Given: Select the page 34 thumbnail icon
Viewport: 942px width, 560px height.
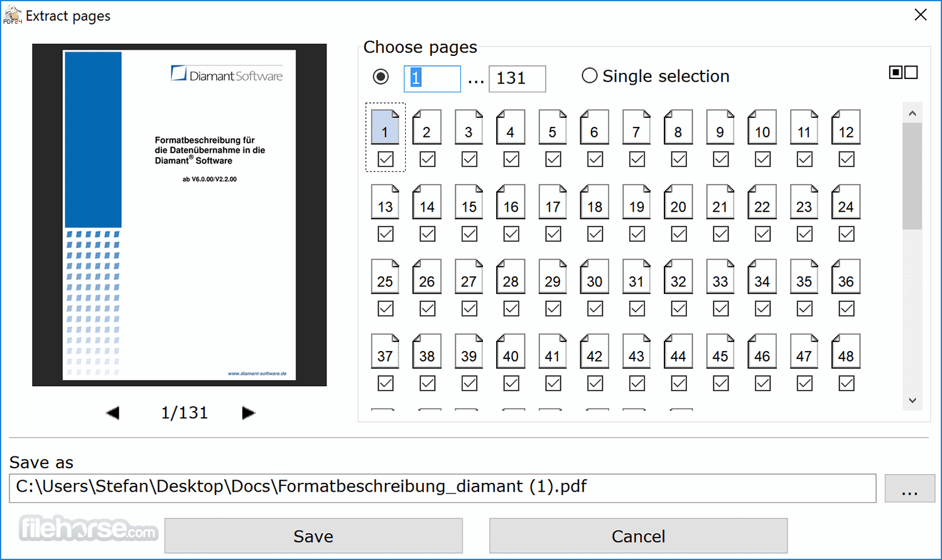Looking at the screenshot, I should pos(762,276).
